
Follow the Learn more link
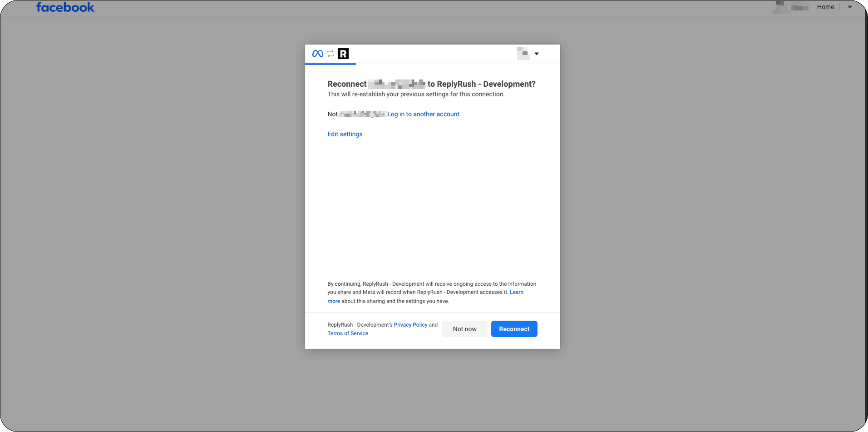click(516, 292)
